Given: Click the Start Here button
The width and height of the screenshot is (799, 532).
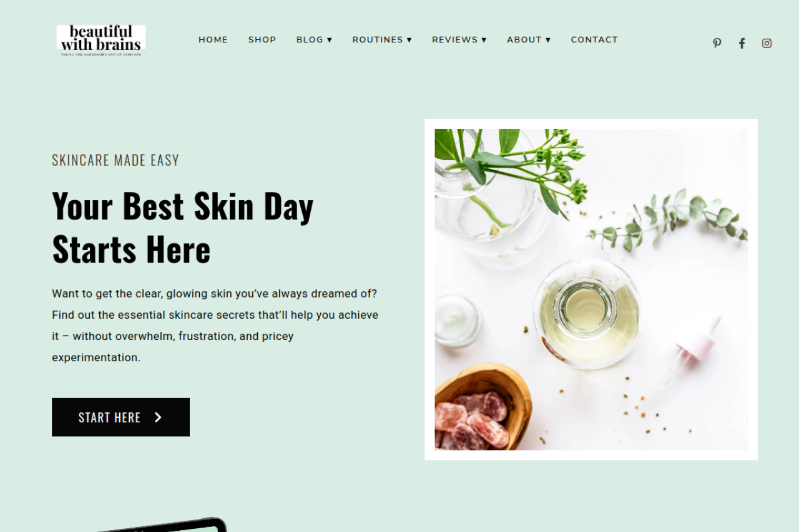Looking at the screenshot, I should coord(120,417).
